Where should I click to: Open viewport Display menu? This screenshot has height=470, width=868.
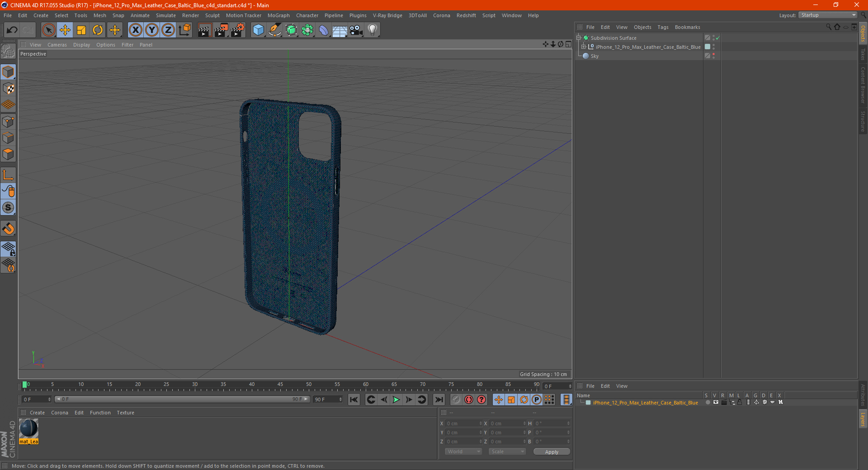tap(81, 45)
